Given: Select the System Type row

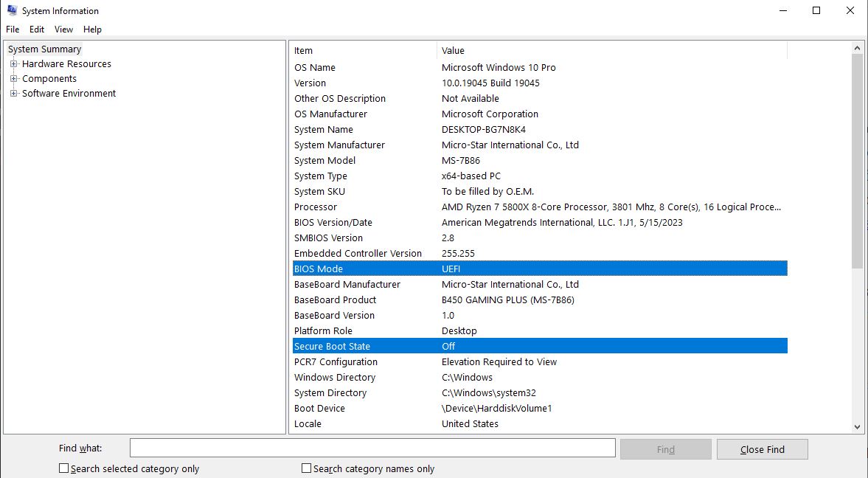Looking at the screenshot, I should 540,176.
